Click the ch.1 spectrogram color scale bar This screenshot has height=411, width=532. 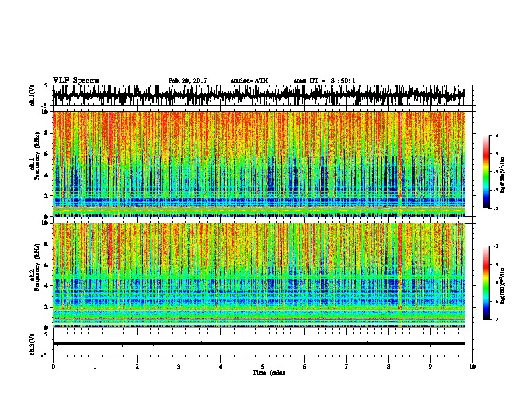pyautogui.click(x=486, y=172)
